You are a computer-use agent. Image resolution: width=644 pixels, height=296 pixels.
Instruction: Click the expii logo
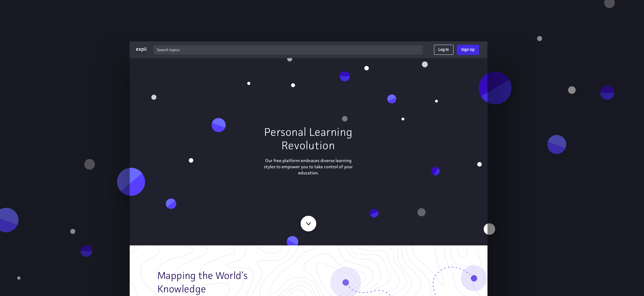click(x=141, y=49)
